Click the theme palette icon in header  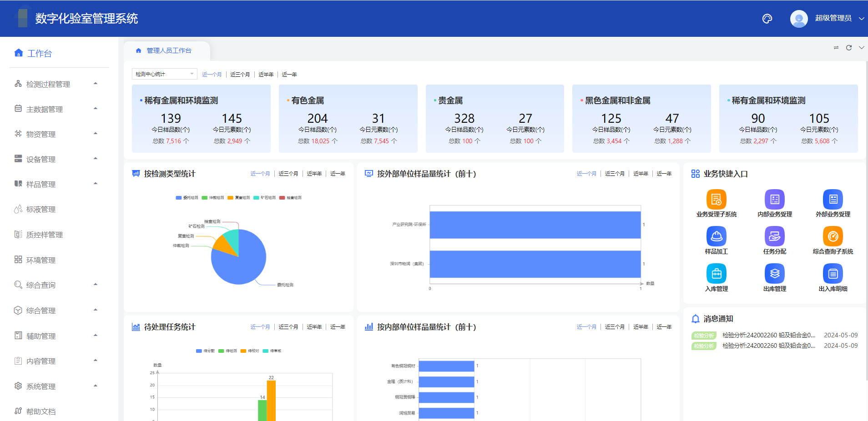click(x=767, y=19)
